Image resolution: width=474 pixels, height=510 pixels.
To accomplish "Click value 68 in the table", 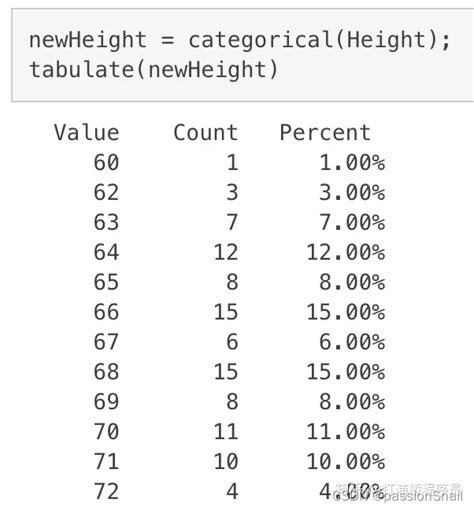I will (x=106, y=372).
